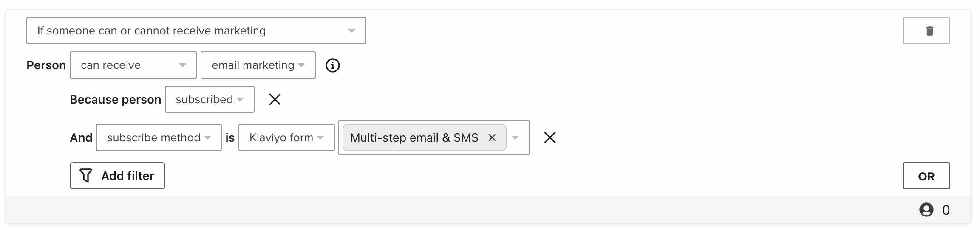Click the profile count person icon

coord(926,210)
